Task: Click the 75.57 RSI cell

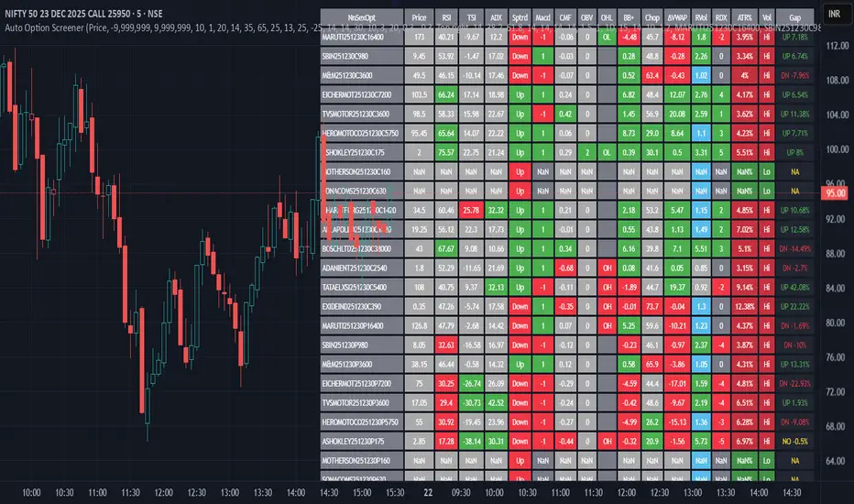Action: pos(446,152)
